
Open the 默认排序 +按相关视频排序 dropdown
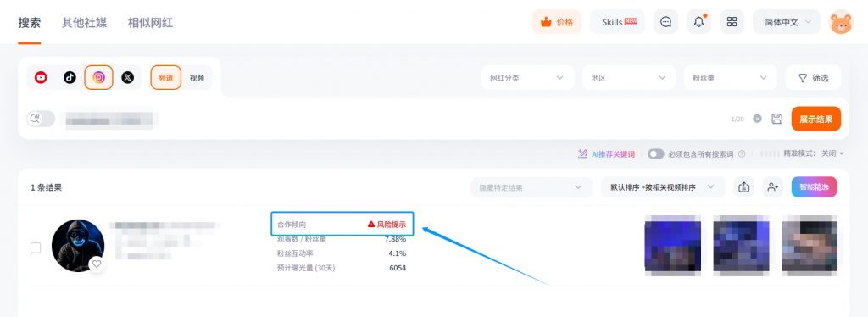[663, 187]
